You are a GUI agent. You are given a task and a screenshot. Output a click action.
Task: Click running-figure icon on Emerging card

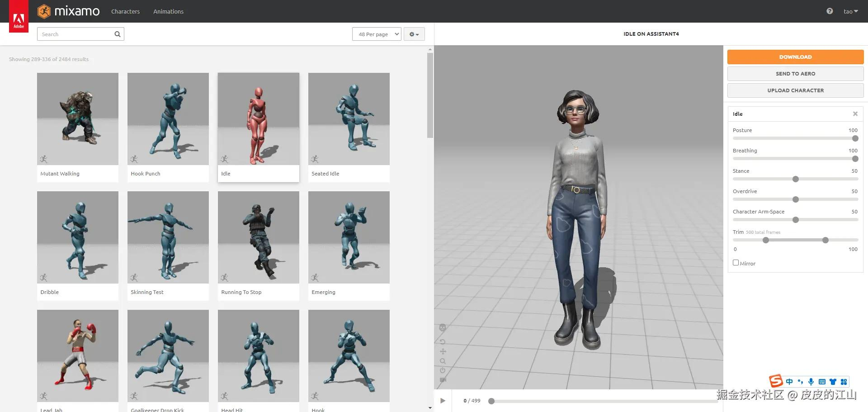(315, 277)
